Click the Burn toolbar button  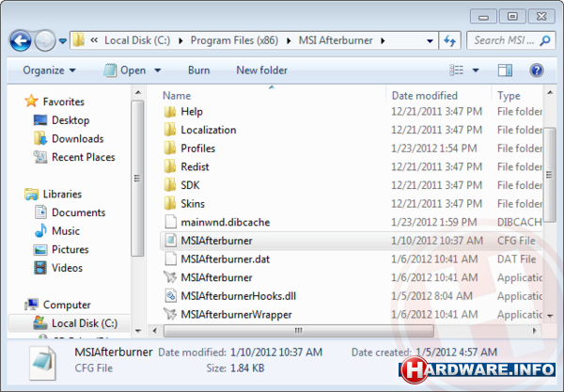click(198, 71)
